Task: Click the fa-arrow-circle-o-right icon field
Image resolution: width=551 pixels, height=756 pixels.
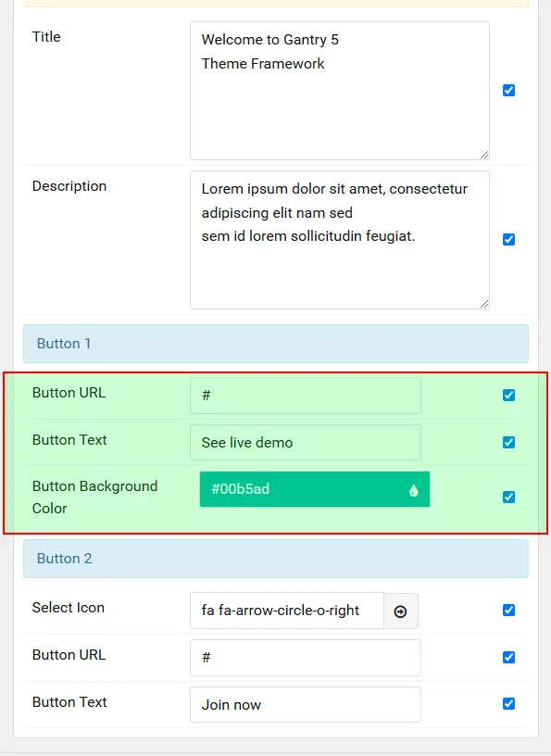Action: [287, 611]
